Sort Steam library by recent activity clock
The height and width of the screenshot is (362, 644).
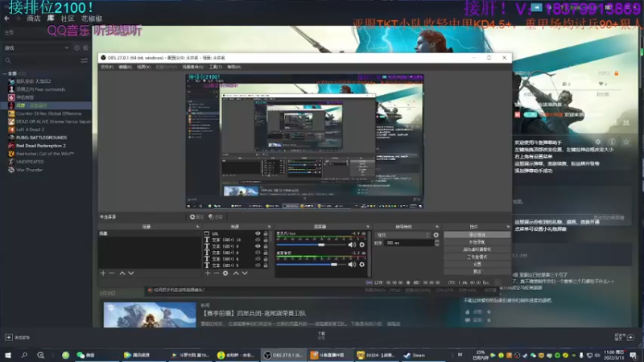pos(76,48)
